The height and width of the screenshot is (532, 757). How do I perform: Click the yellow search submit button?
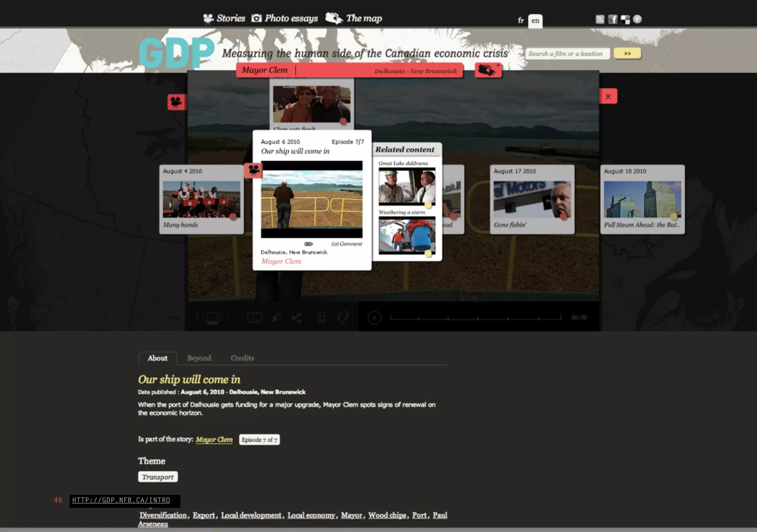627,54
